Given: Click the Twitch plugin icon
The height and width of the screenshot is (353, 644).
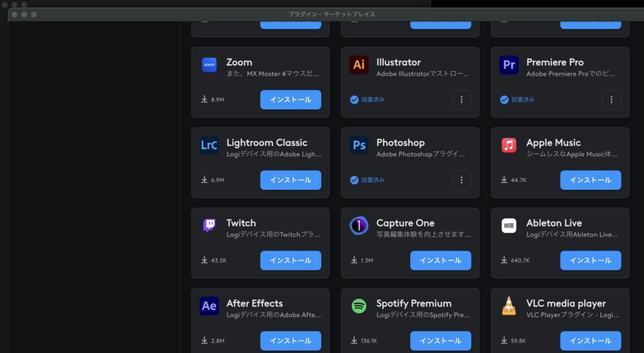Looking at the screenshot, I should [209, 225].
